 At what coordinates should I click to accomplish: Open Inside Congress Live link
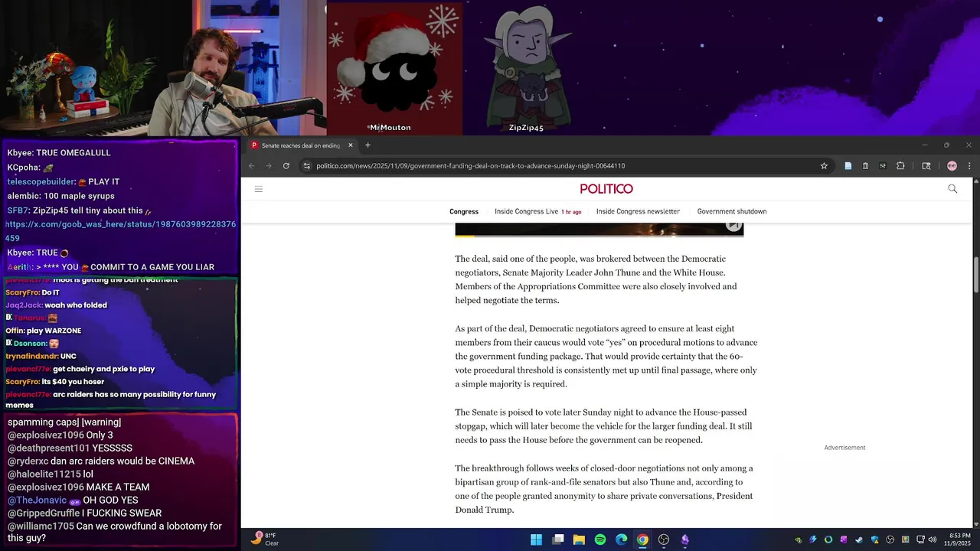[x=527, y=212]
